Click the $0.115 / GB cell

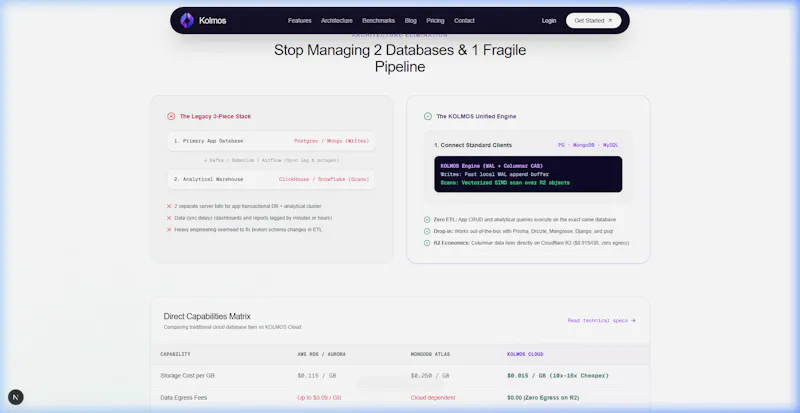pyautogui.click(x=317, y=376)
